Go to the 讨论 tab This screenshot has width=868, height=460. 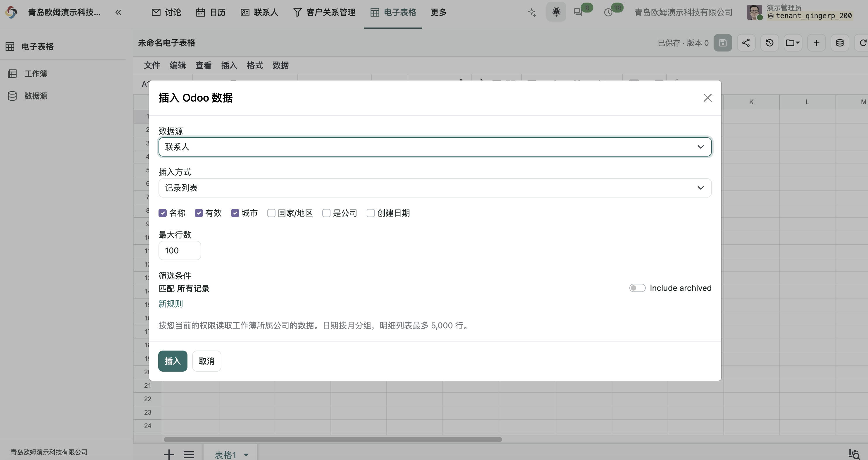[x=166, y=13]
